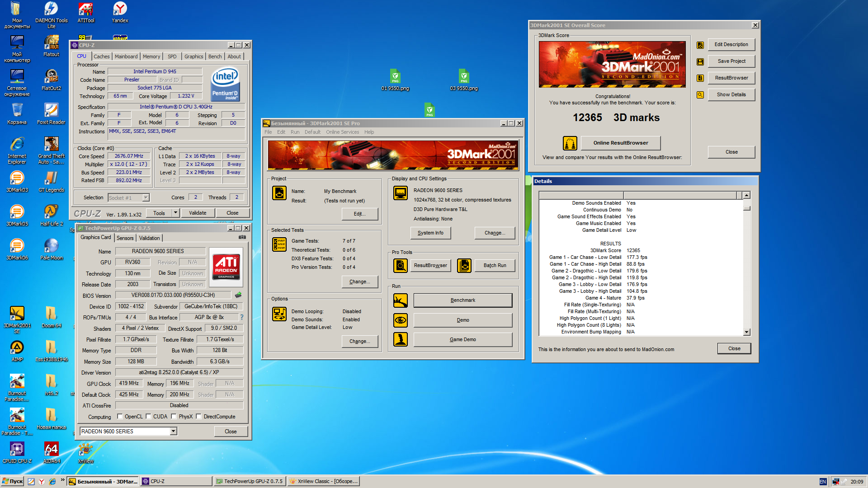Toggle the OpenCL checkbox
Image resolution: width=868 pixels, height=488 pixels.
click(x=120, y=417)
